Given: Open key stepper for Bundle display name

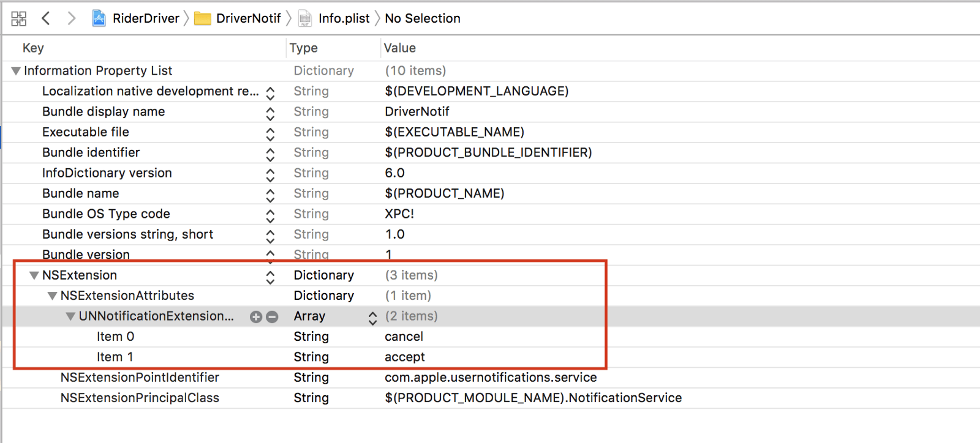Looking at the screenshot, I should coord(270,113).
